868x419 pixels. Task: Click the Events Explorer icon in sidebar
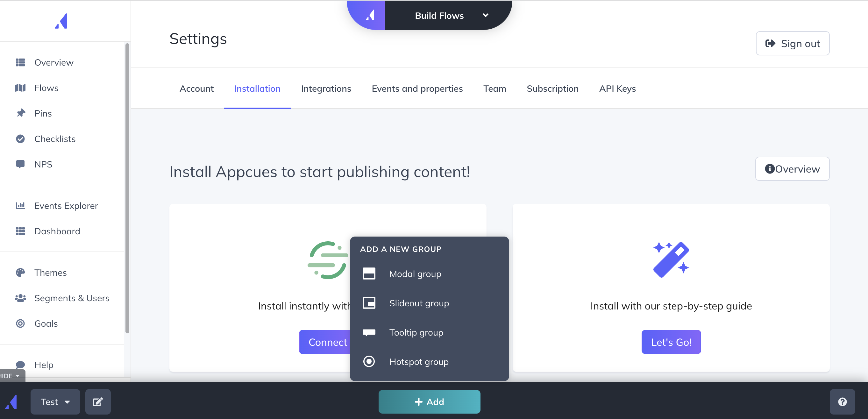20,206
